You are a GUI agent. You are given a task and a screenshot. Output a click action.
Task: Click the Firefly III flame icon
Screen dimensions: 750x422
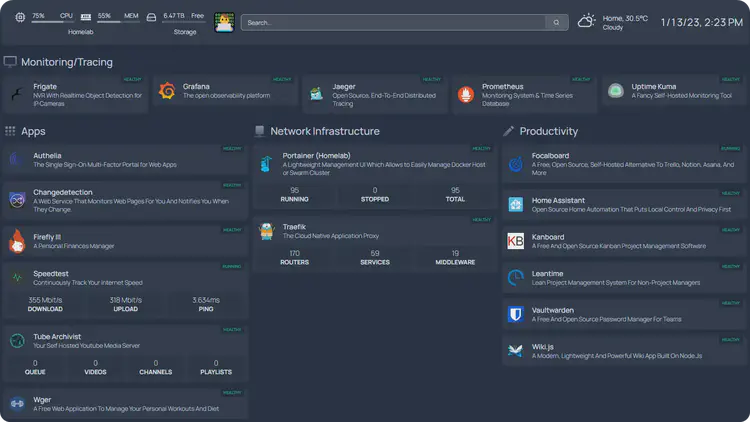coord(17,241)
